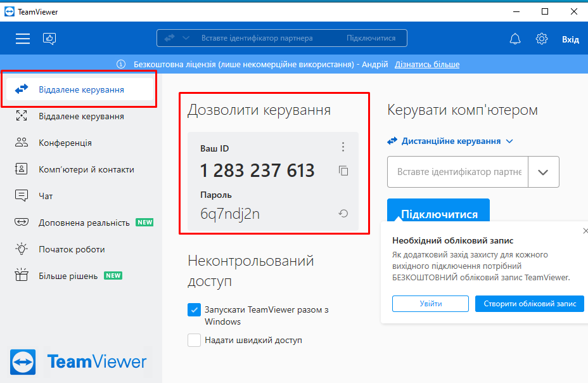The width and height of the screenshot is (588, 383).
Task: Click Створити обліковий запис
Action: point(529,304)
